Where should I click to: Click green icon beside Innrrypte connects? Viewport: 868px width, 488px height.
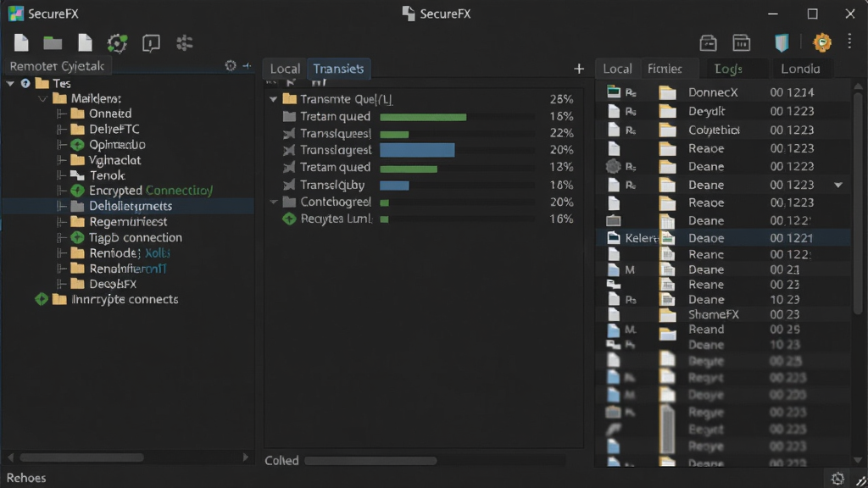(x=42, y=299)
